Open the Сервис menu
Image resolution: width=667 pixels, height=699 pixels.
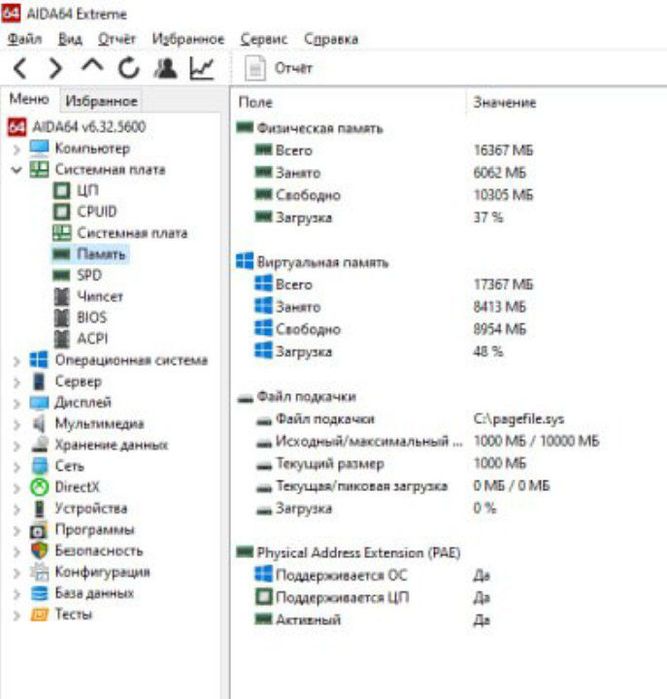point(264,39)
